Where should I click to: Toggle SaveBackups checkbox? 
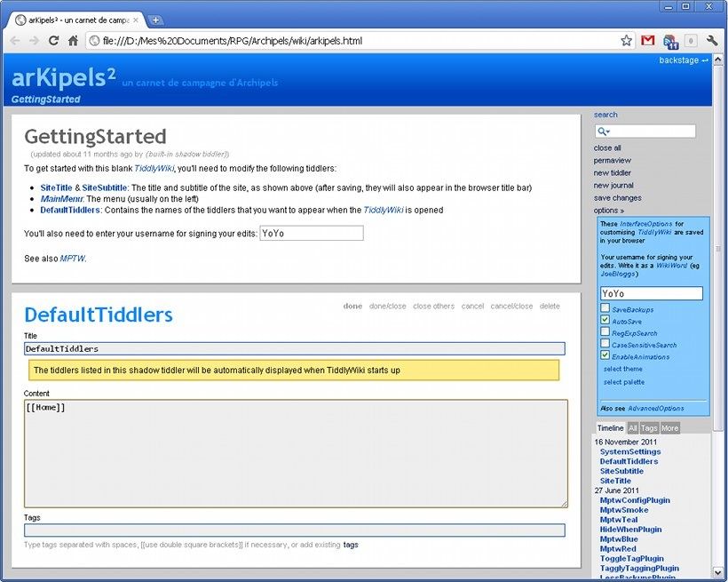pyautogui.click(x=605, y=307)
